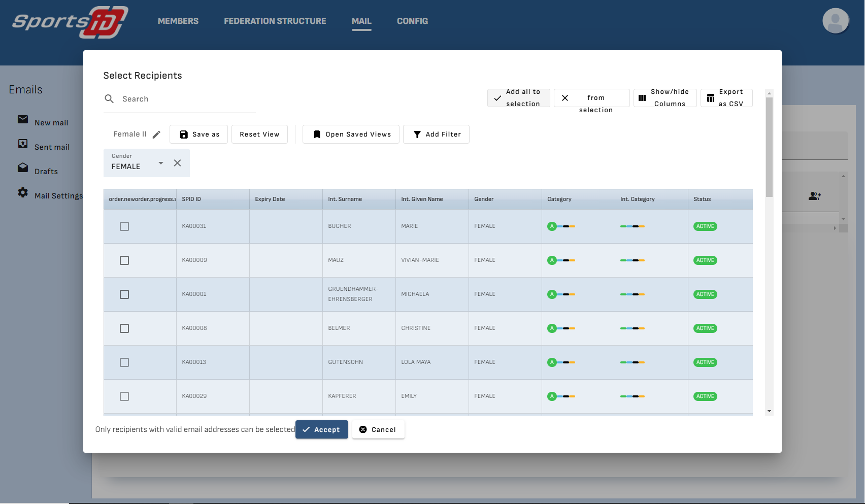865x504 pixels.
Task: Click the Mail Settings gear icon
Action: pos(23,193)
